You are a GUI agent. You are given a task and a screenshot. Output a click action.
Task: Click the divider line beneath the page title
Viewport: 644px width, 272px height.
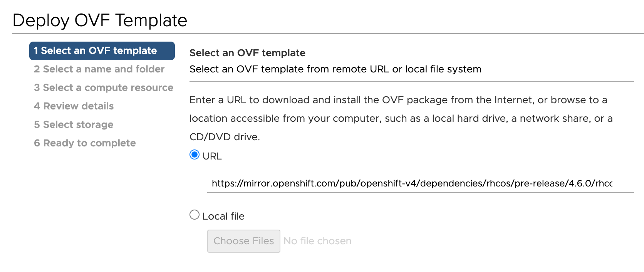327,34
